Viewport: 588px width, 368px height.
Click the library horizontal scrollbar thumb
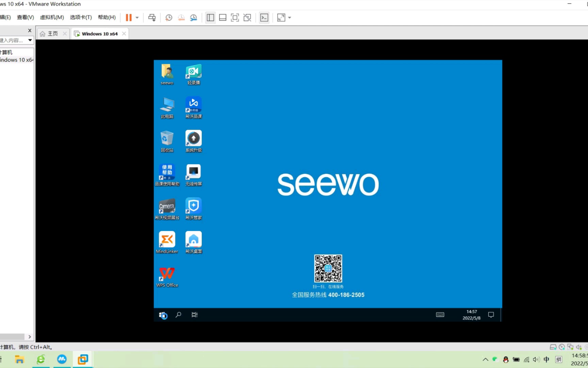coord(12,337)
